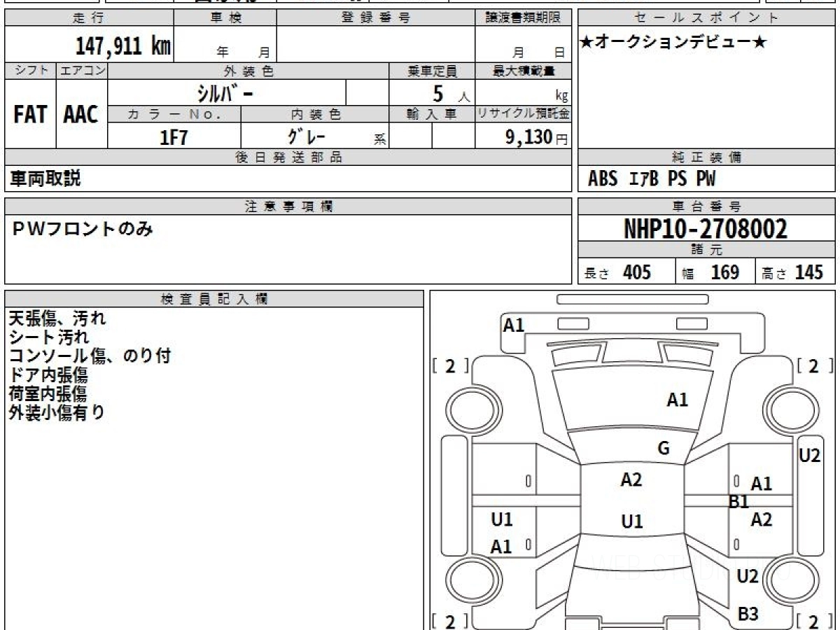Image resolution: width=840 pixels, height=630 pixels.
Task: Click the 荷室内張傷 note
Action: pos(48,393)
